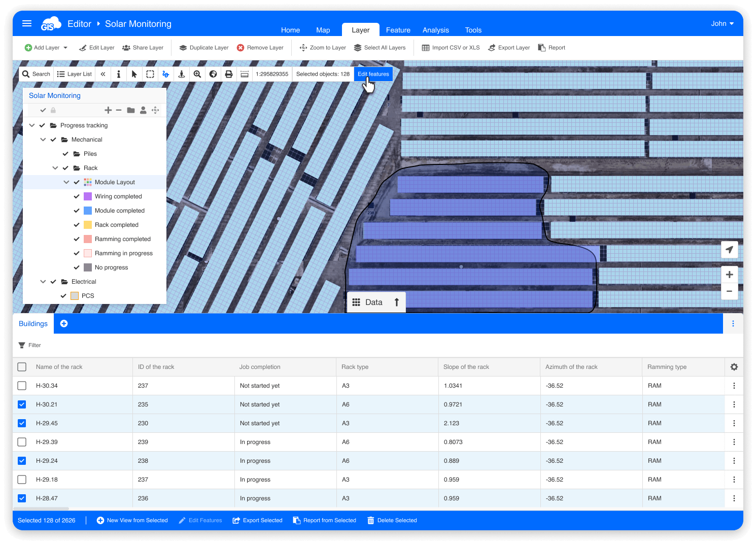Viewport: 756px width, 545px height.
Task: Click minus icon in layer panel
Action: point(119,110)
